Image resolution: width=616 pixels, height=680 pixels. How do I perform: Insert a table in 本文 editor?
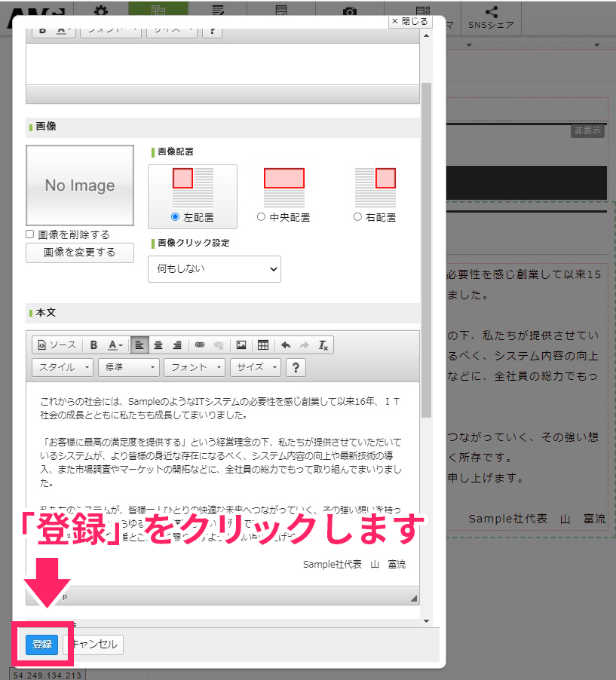(x=263, y=345)
